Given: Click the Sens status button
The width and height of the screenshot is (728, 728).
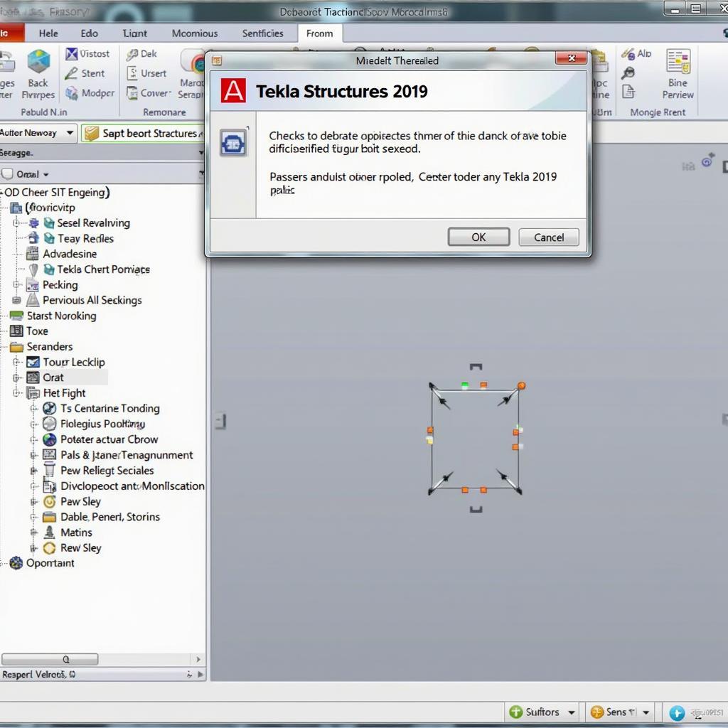Looking at the screenshot, I should [609, 712].
